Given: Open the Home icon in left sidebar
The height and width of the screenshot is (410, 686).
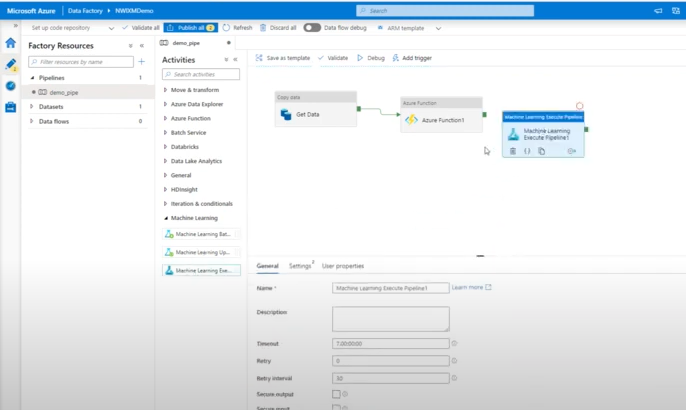Looking at the screenshot, I should coord(10,42).
